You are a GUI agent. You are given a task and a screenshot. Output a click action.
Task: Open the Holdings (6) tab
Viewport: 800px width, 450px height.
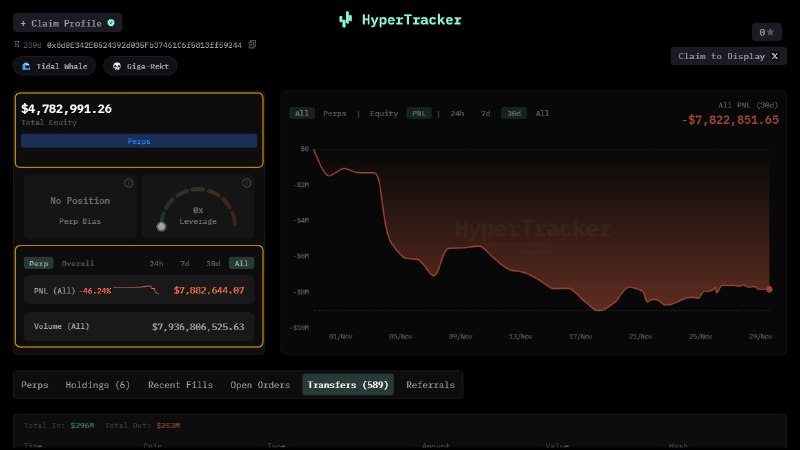pyautogui.click(x=97, y=385)
